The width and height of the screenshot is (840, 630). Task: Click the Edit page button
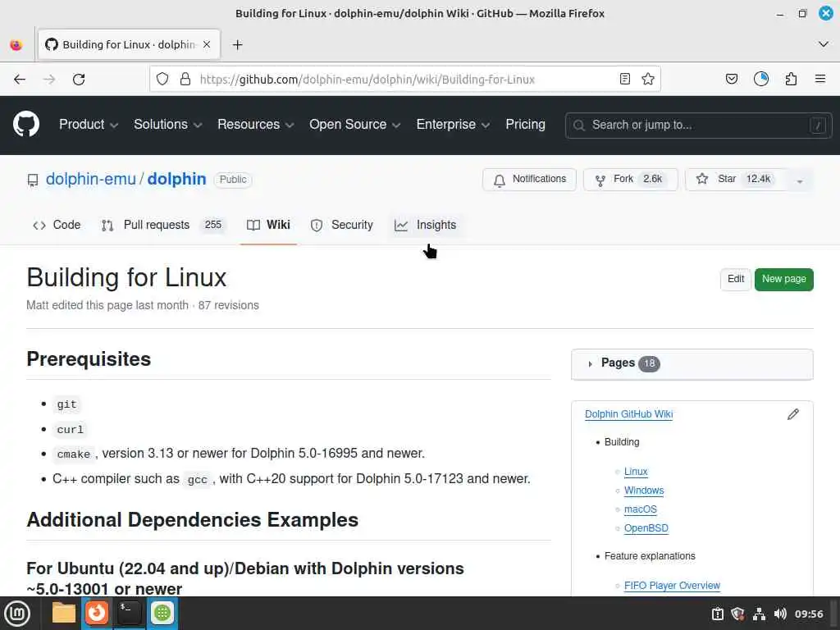coord(736,279)
